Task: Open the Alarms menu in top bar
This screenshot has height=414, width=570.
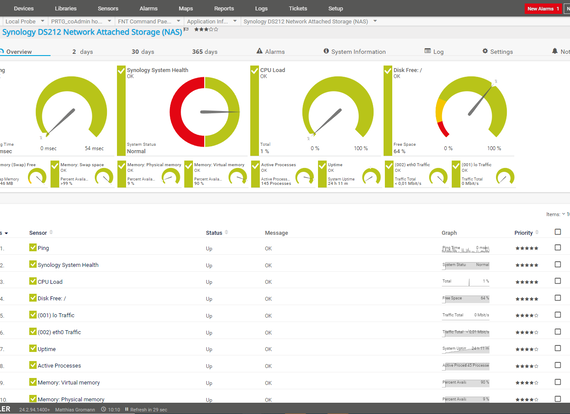Action: 149,8
